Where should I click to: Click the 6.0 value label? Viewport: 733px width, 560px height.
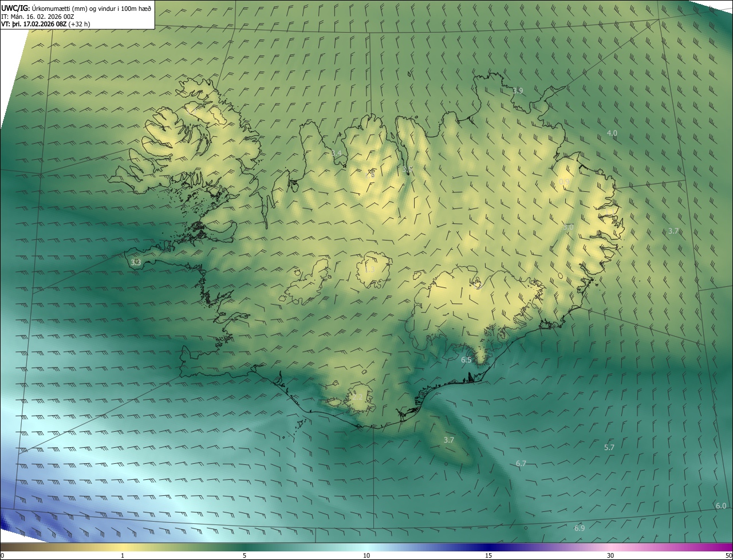[x=721, y=506]
